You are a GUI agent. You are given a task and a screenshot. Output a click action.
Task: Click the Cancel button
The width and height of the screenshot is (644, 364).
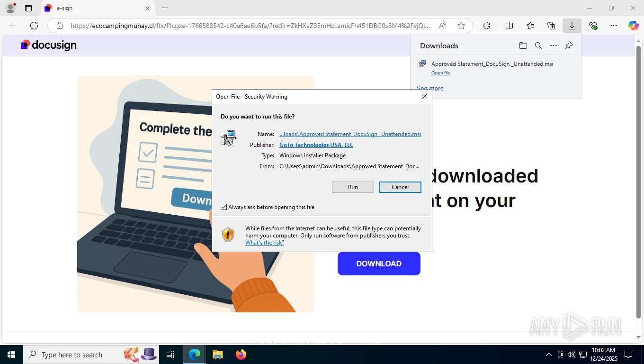click(400, 187)
